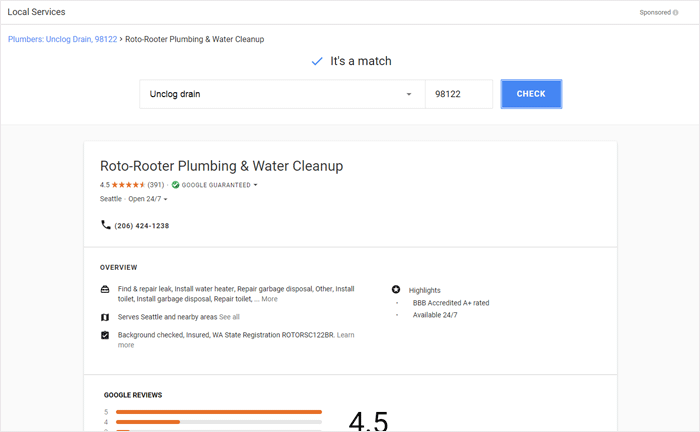The width and height of the screenshot is (700, 432).
Task: Click the (206) 424-1238 phone number
Action: pyautogui.click(x=141, y=226)
